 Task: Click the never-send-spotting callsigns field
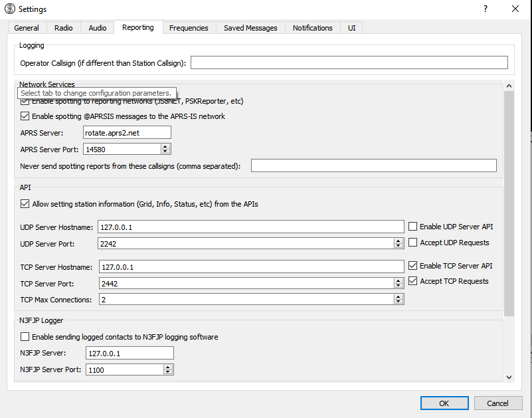(373, 165)
